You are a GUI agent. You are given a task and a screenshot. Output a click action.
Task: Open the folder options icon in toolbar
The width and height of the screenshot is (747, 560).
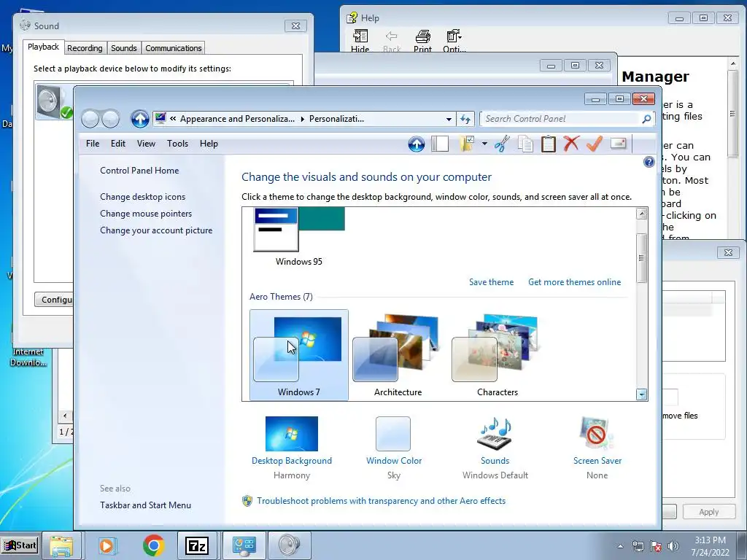click(468, 144)
